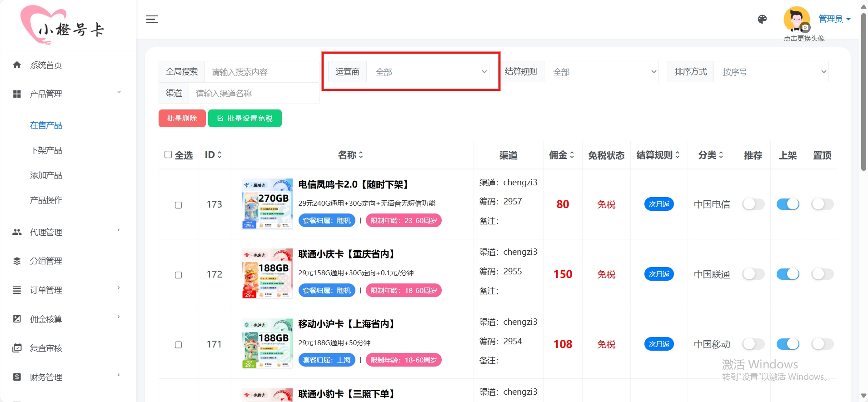Sort by 名称 column sort arrows

coord(361,155)
